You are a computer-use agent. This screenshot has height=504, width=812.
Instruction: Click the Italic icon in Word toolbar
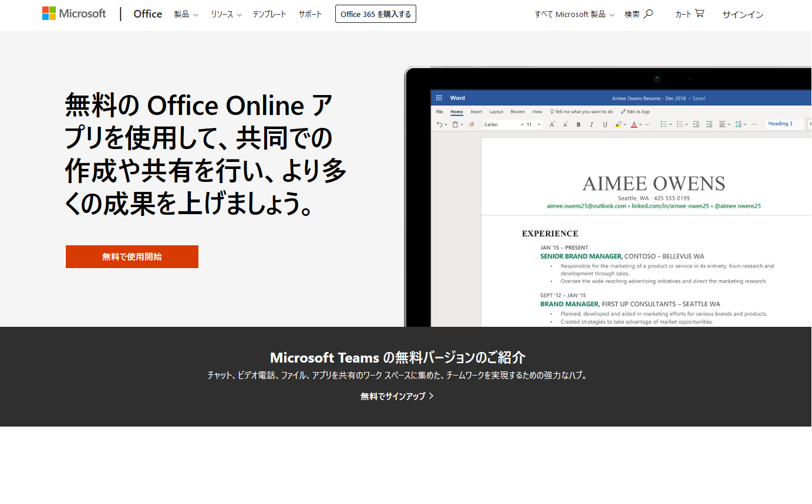click(x=591, y=124)
